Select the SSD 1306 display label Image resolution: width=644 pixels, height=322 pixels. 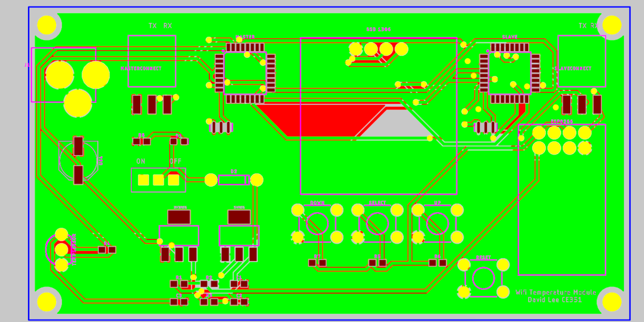click(378, 30)
